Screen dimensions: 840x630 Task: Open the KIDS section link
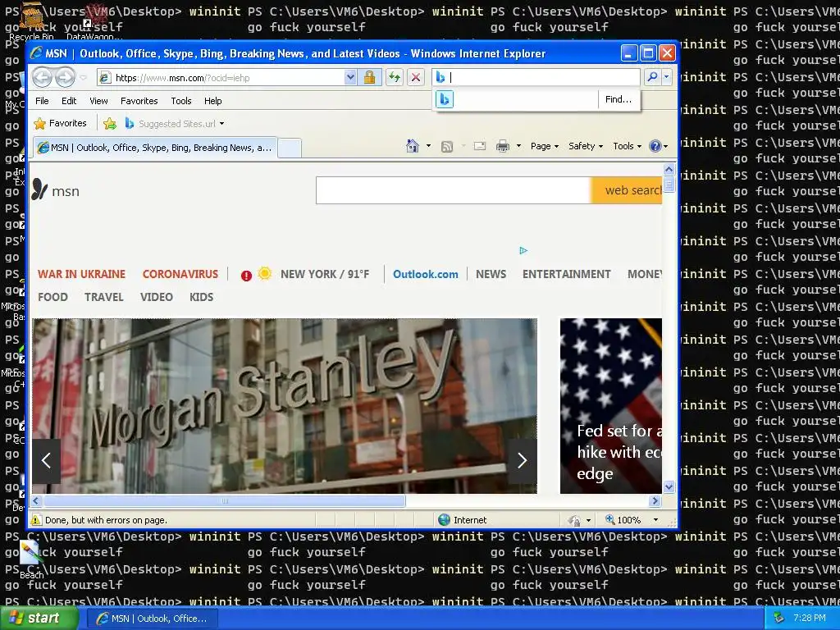[202, 297]
